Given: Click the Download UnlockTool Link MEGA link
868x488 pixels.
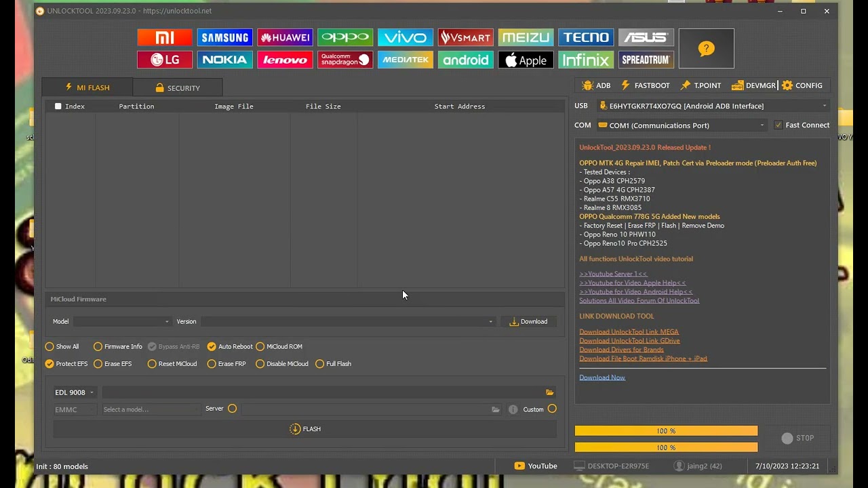Looking at the screenshot, I should (629, 332).
